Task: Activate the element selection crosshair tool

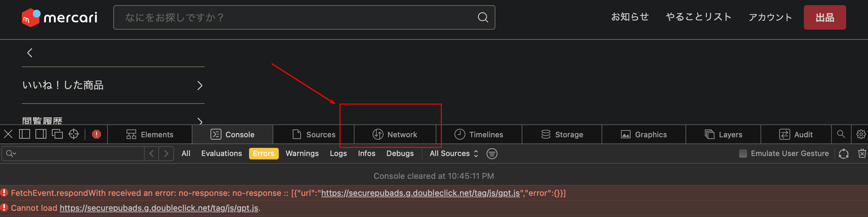Action: (x=74, y=134)
